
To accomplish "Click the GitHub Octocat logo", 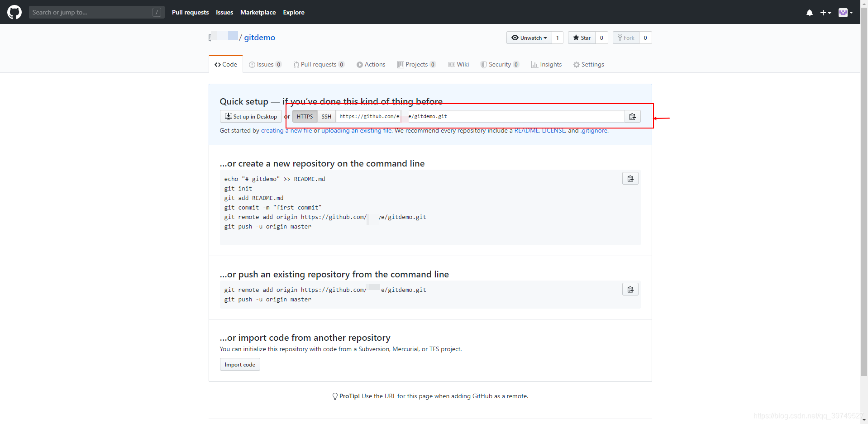I will click(14, 12).
